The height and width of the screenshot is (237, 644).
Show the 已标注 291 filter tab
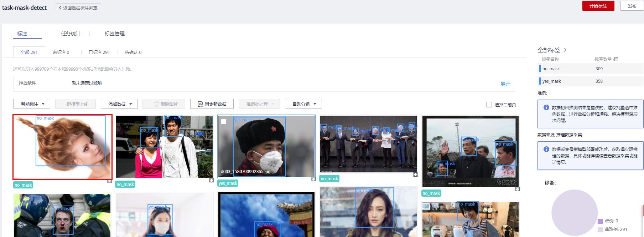click(x=99, y=52)
